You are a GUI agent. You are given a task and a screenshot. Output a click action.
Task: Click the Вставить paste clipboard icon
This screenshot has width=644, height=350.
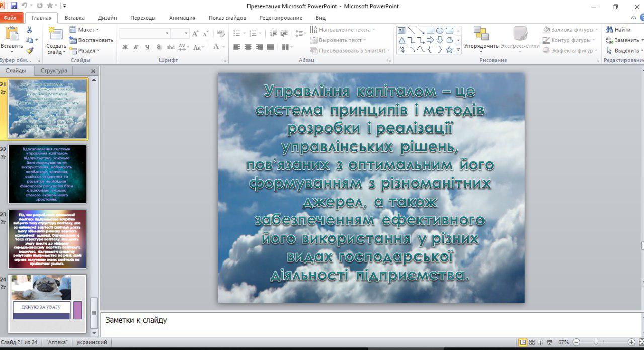click(x=11, y=34)
